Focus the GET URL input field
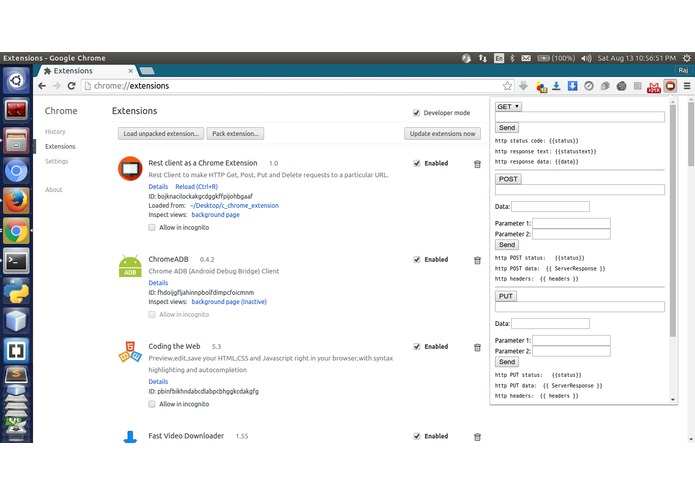This screenshot has height=494, width=695. point(580,117)
